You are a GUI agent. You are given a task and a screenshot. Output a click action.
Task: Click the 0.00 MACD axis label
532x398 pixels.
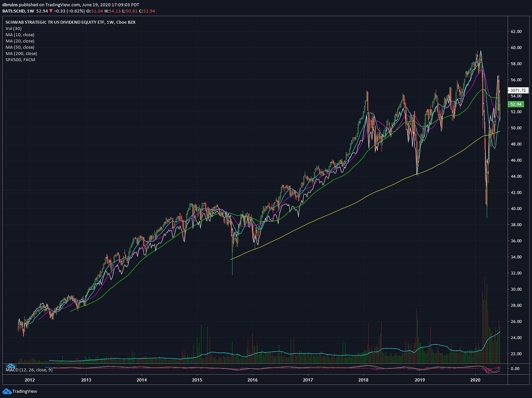coord(515,369)
